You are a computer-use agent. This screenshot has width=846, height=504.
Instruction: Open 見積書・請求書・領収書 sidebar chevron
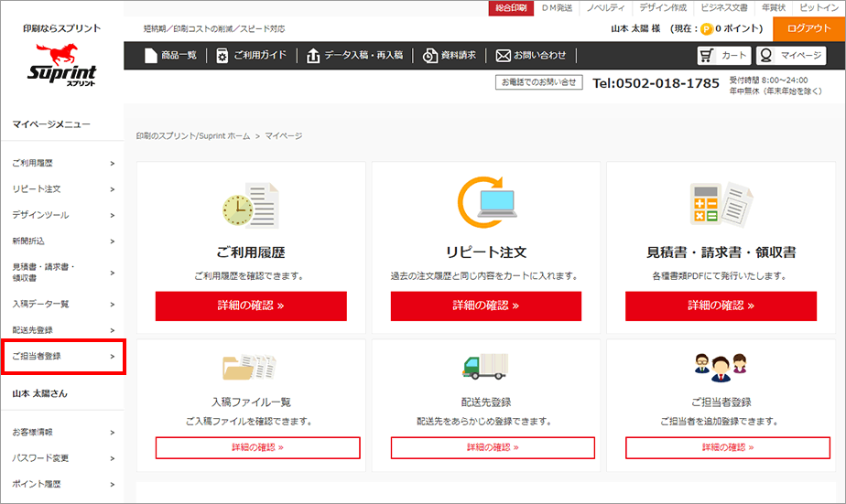point(113,273)
